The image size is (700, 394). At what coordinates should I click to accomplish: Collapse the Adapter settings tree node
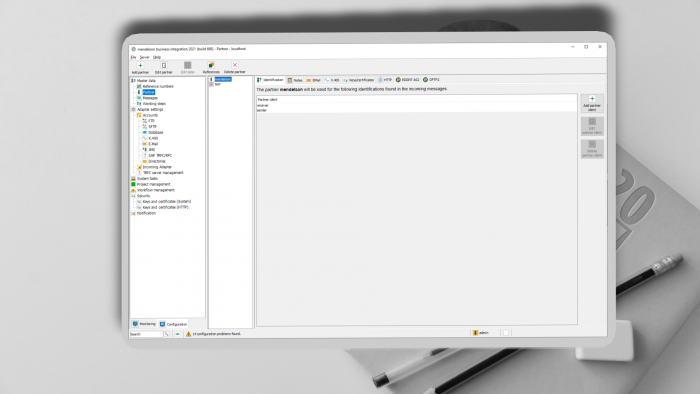[133, 109]
